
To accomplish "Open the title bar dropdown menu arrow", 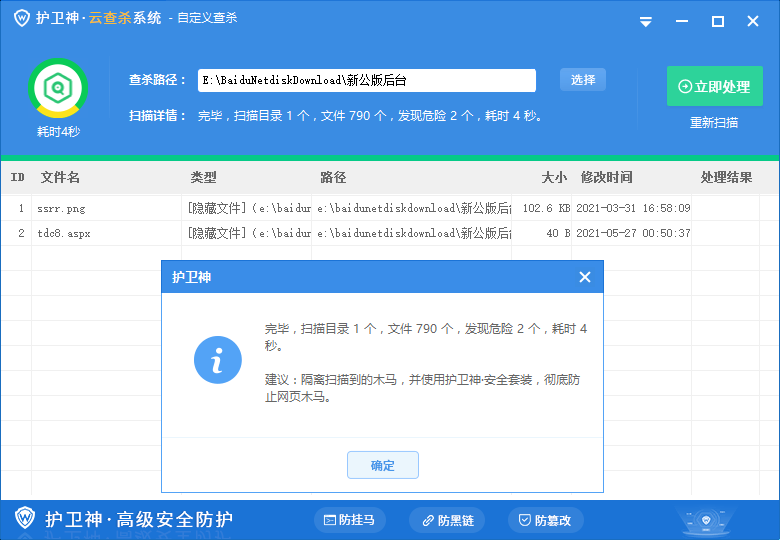I will [646, 21].
